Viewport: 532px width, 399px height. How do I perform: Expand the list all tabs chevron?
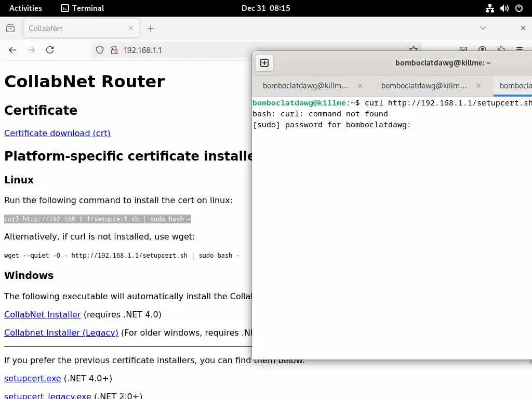click(483, 28)
